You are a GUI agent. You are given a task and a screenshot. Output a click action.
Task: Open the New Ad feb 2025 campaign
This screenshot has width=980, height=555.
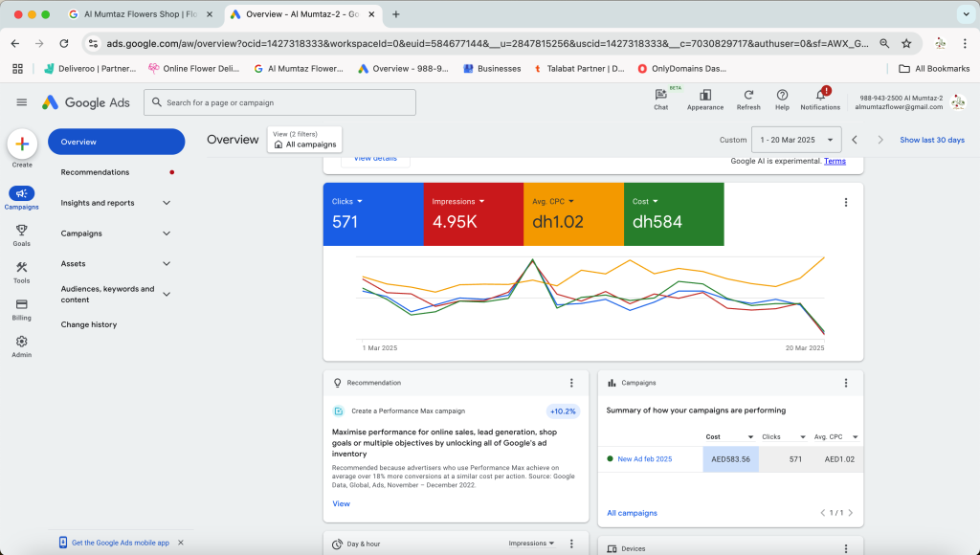[644, 458]
